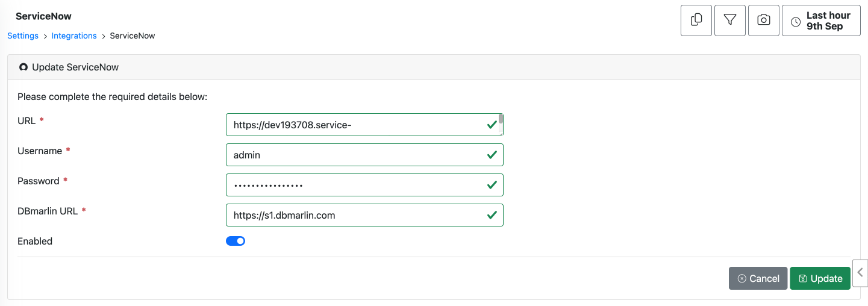Click the 'Please complete the required details' text
The image size is (868, 306).
coord(113,96)
